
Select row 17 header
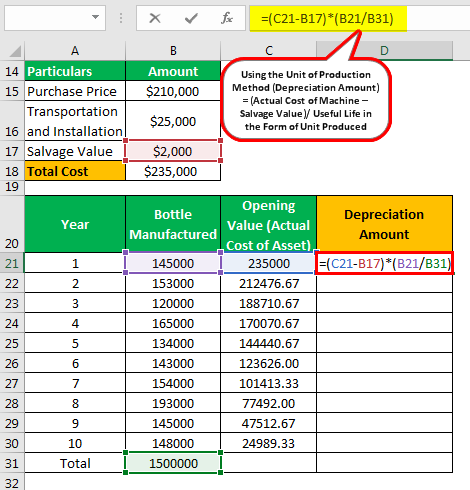(x=12, y=151)
